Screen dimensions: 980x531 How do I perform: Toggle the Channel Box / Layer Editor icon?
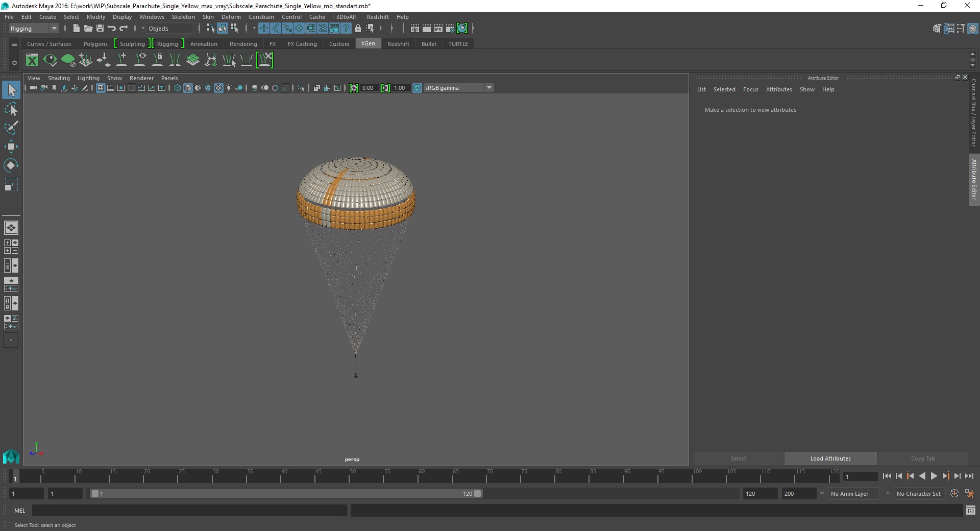(973, 29)
